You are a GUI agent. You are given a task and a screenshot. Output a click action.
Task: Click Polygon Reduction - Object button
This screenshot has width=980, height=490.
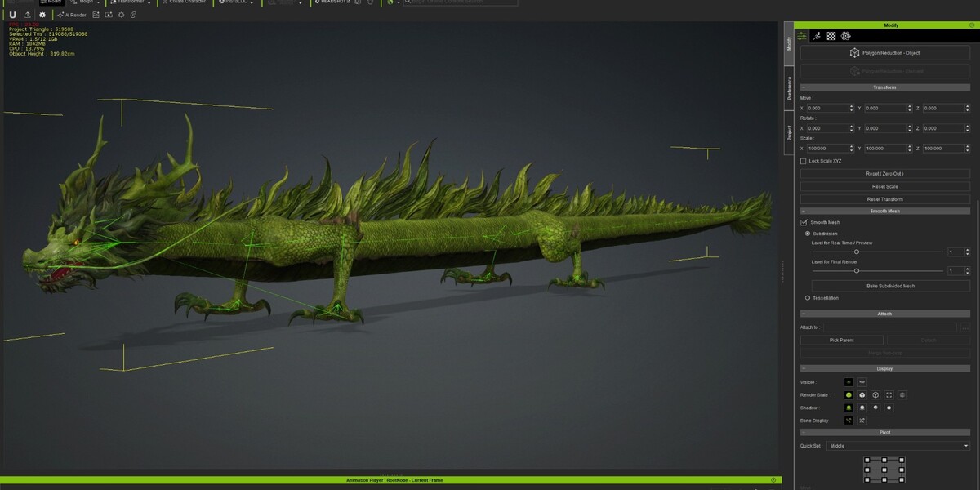tap(885, 52)
